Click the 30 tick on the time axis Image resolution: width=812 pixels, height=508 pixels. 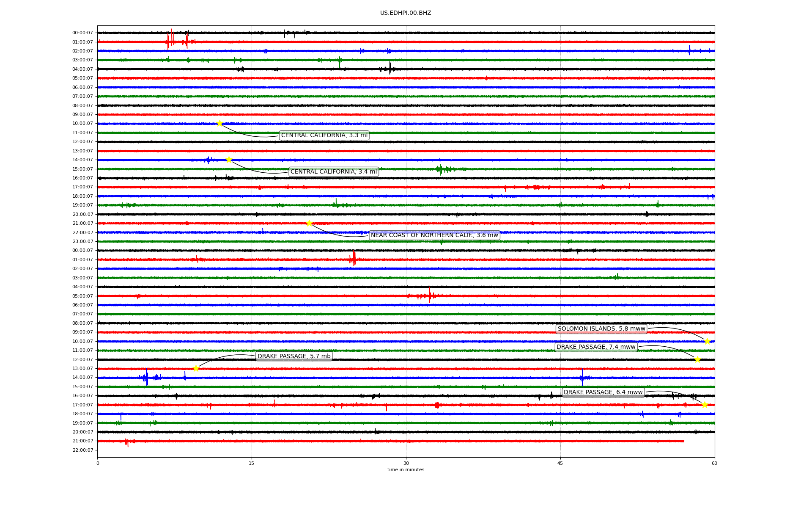pos(406,463)
